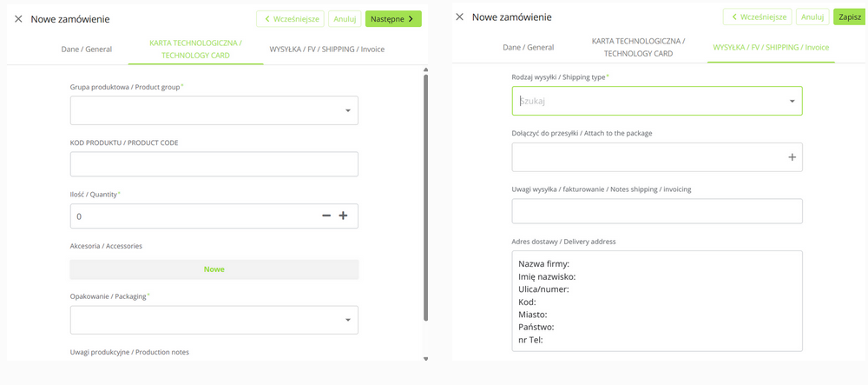The image size is (868, 385).
Task: Select Karta Technologiczna tab in left panel
Action: pyautogui.click(x=196, y=49)
